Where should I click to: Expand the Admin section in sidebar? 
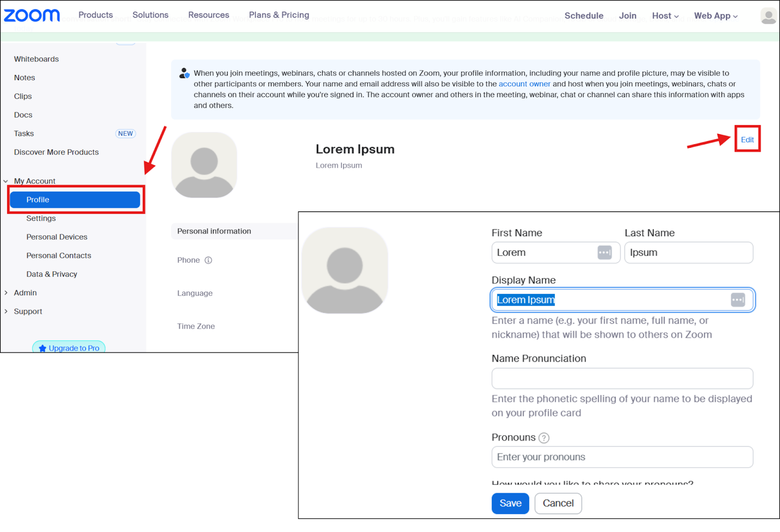24,293
